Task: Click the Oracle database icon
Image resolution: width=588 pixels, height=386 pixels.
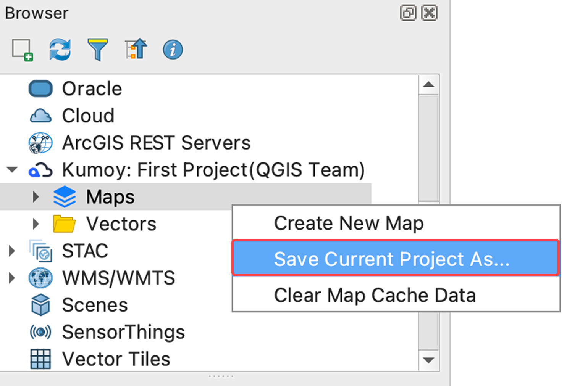Action: (x=40, y=88)
